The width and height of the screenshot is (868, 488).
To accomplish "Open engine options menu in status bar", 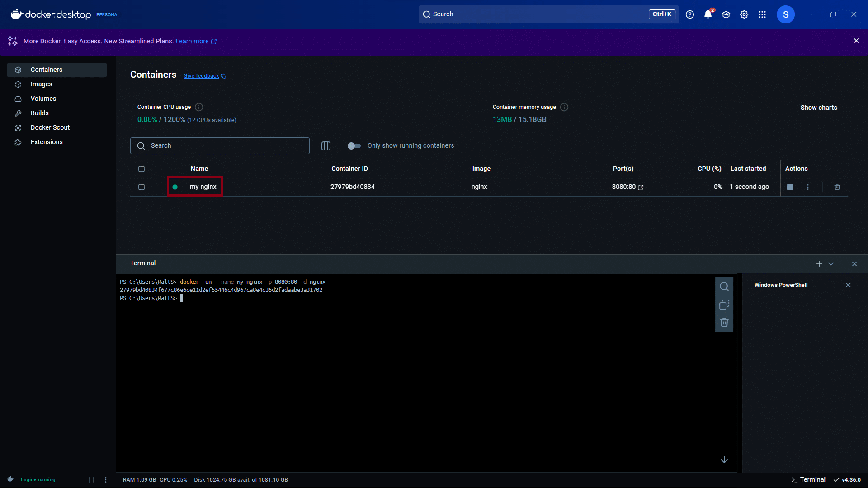I will coord(106,480).
